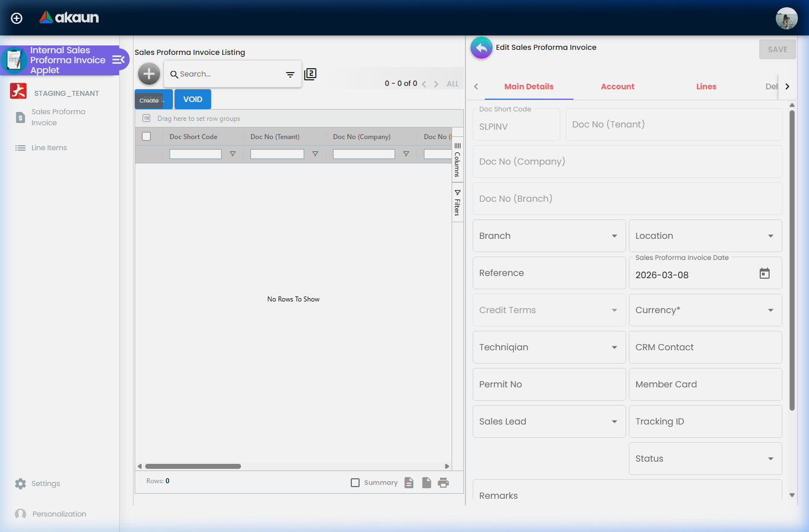Click the multi-page icon beside search bar
809x532 pixels.
pos(310,74)
